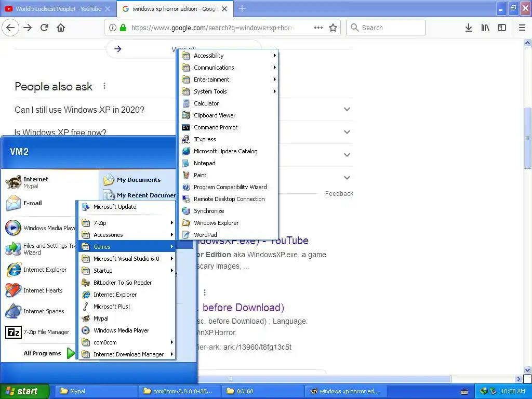Viewport: 532px width, 399px height.
Task: Reload the page in browser toolbar
Action: click(44, 28)
